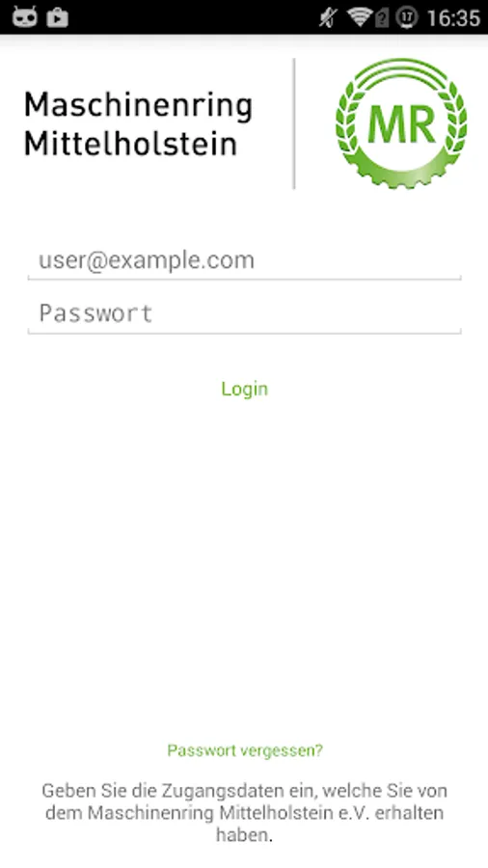The image size is (488, 868).
Task: Tap the muted sound status icon
Action: tap(328, 17)
